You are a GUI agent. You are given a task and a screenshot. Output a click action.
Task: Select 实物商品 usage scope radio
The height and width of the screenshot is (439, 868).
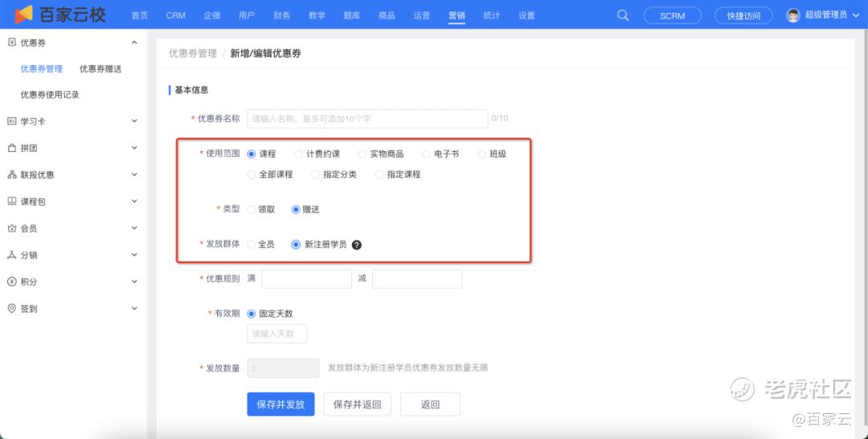362,154
